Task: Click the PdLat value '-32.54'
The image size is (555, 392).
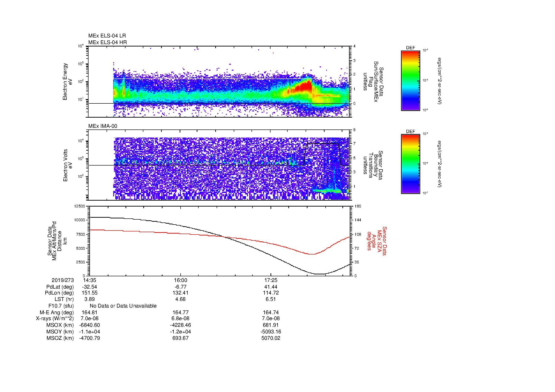Action: [89, 287]
